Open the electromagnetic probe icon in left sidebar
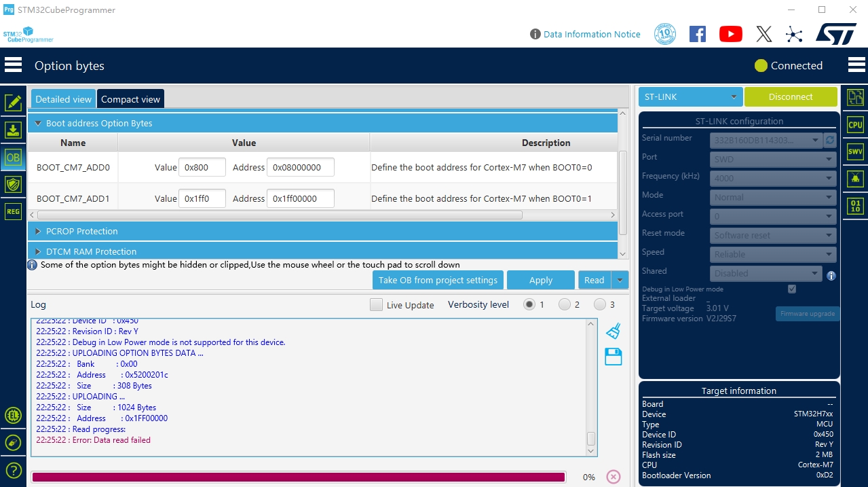868x487 pixels. 13,442
